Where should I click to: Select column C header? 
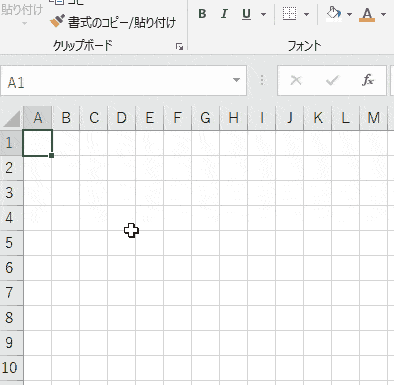tap(94, 118)
